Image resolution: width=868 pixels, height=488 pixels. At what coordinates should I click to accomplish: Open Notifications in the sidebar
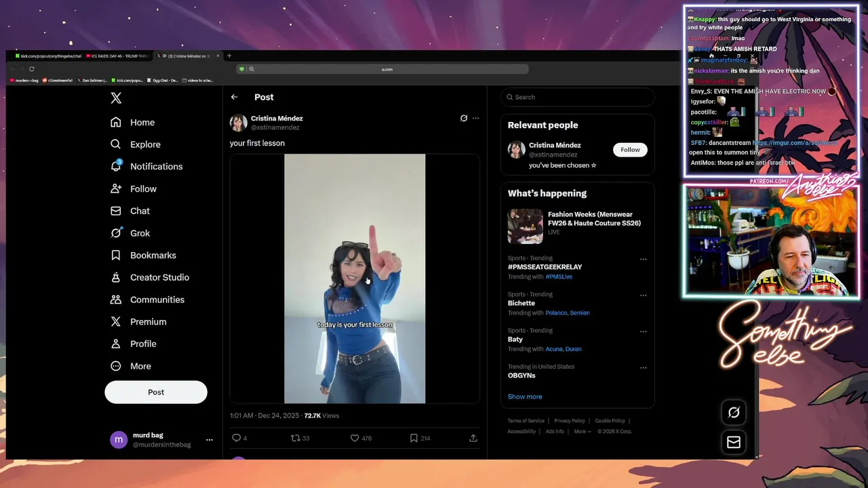click(147, 166)
